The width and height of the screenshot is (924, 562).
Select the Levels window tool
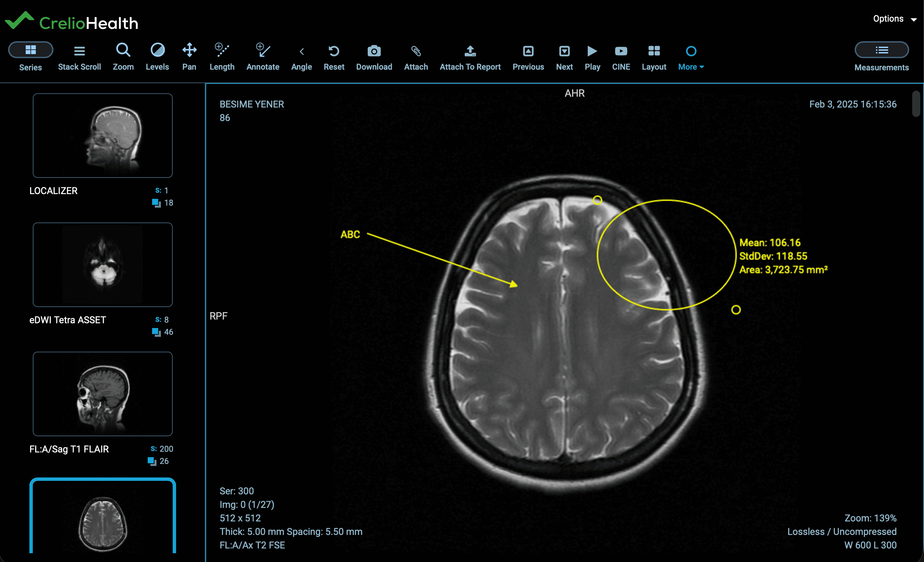[157, 57]
